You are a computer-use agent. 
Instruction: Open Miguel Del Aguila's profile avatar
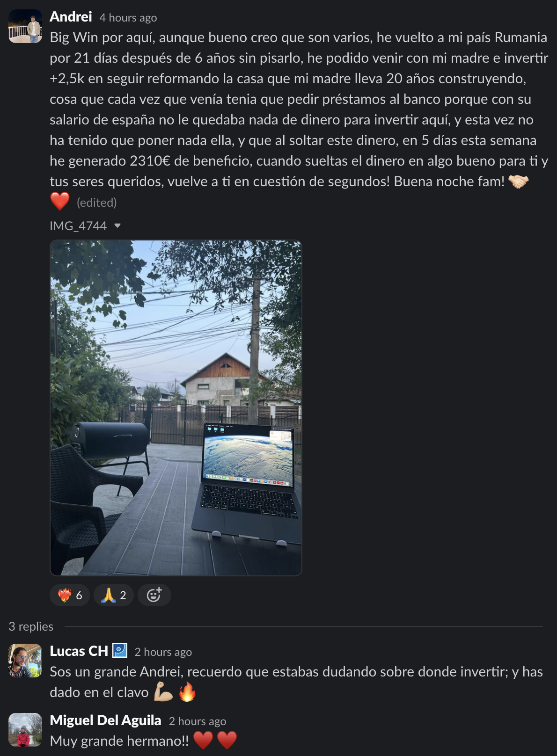pyautogui.click(x=25, y=730)
